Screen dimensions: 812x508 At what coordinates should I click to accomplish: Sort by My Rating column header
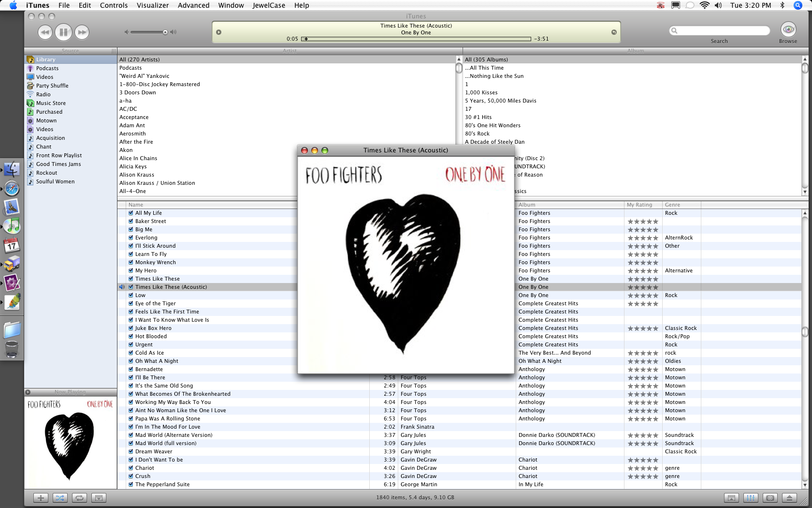(x=643, y=205)
